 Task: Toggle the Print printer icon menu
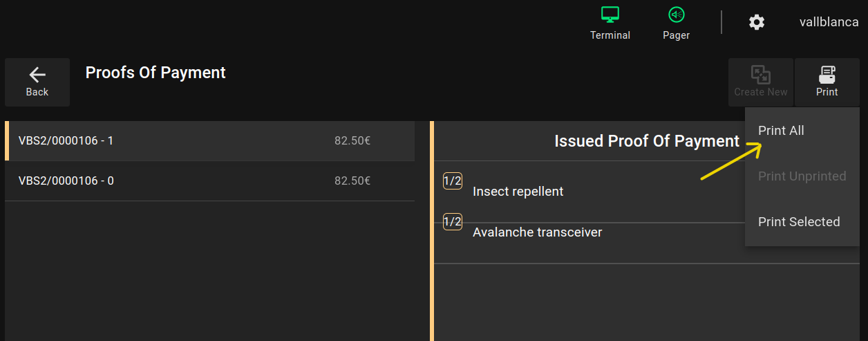tap(827, 75)
